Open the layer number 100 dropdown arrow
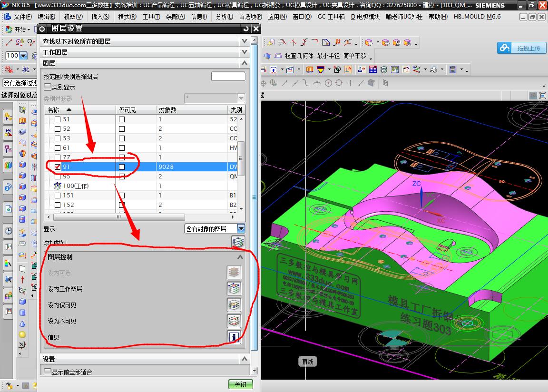548x392 pixels. point(23,56)
